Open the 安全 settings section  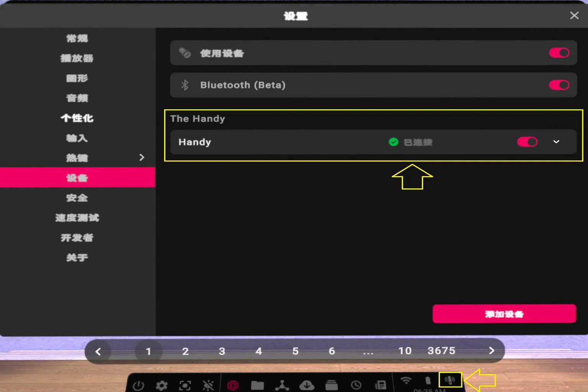click(77, 198)
